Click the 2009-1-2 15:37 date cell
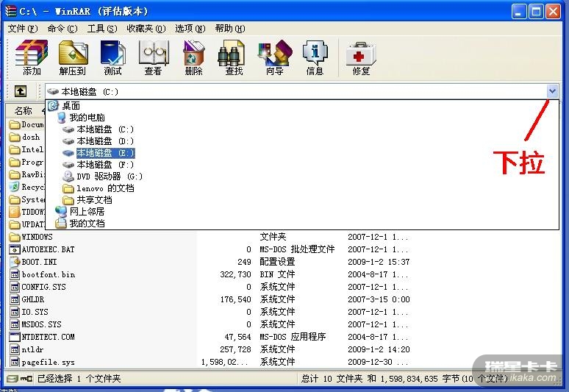569x392 pixels. pyautogui.click(x=379, y=262)
